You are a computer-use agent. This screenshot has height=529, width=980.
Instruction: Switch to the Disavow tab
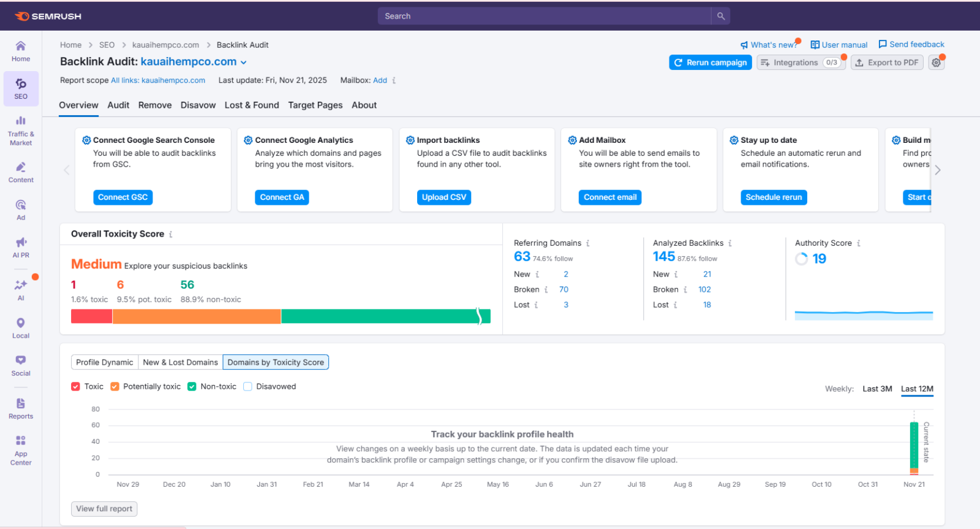pyautogui.click(x=198, y=105)
